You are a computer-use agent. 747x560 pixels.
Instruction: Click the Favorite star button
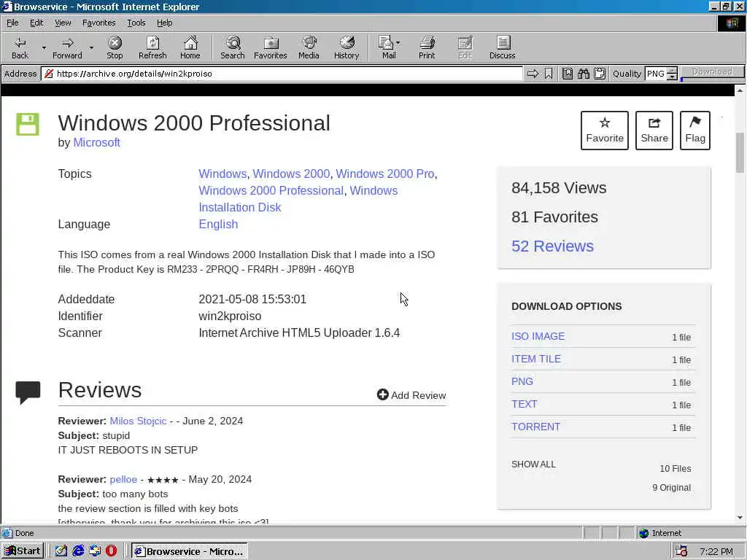point(605,131)
